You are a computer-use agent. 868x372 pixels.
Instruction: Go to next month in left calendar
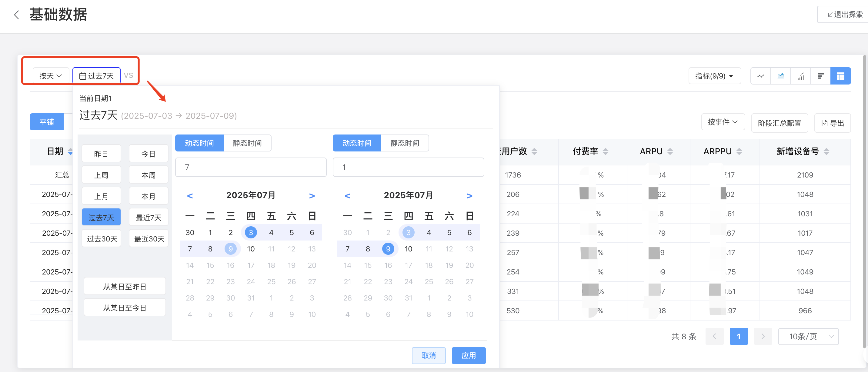[x=312, y=196]
